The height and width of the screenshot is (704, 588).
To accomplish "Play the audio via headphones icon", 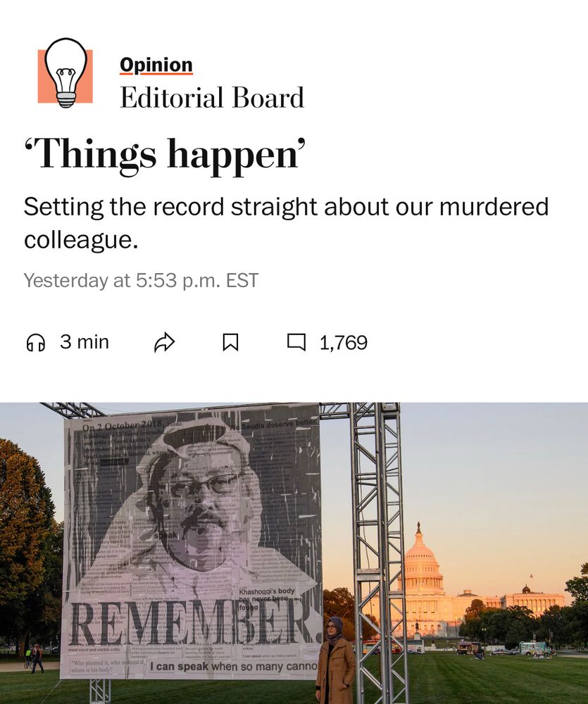I will (35, 343).
